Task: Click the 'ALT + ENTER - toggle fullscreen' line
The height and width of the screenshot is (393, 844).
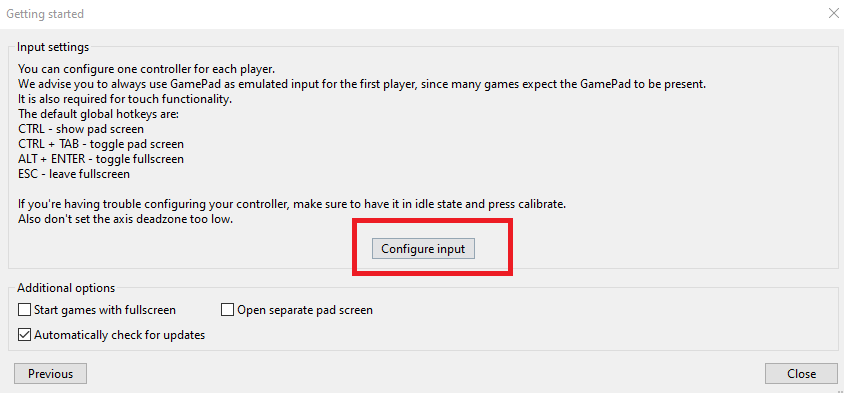Action: tap(101, 159)
